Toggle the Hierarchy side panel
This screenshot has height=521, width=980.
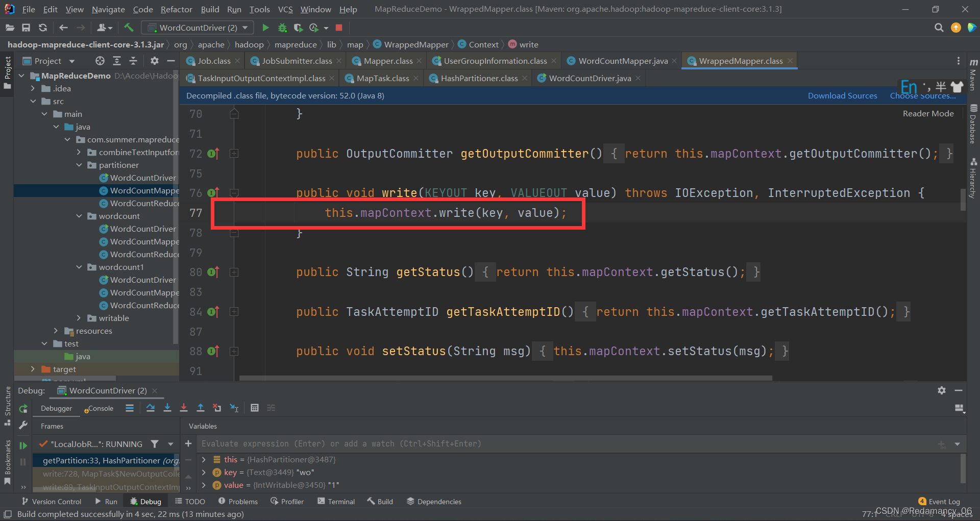pyautogui.click(x=973, y=178)
